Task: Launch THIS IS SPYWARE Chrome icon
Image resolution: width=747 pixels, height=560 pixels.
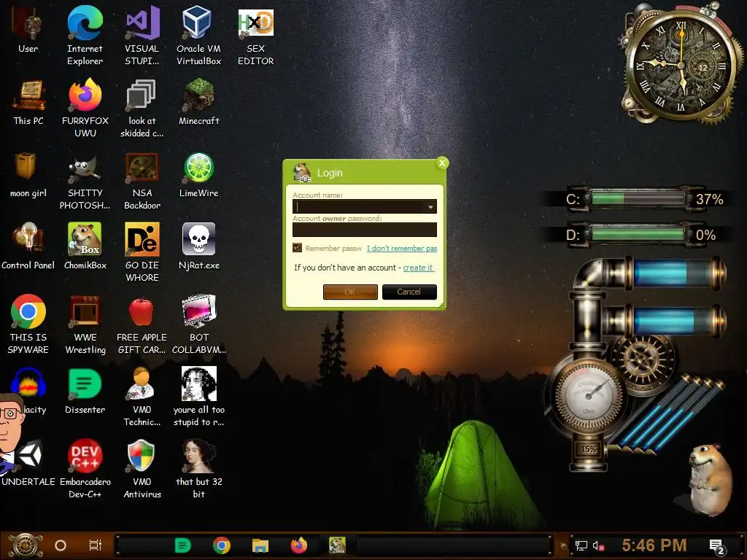Action: coord(28,324)
